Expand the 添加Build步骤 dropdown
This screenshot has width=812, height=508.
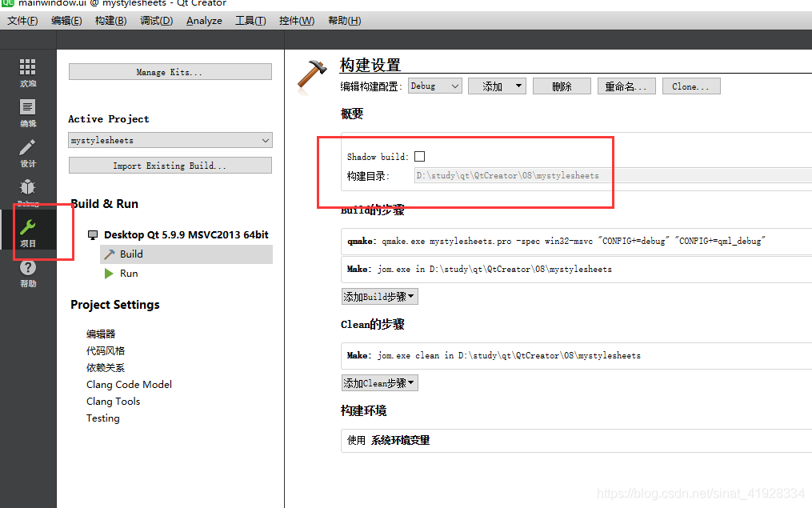pyautogui.click(x=379, y=297)
